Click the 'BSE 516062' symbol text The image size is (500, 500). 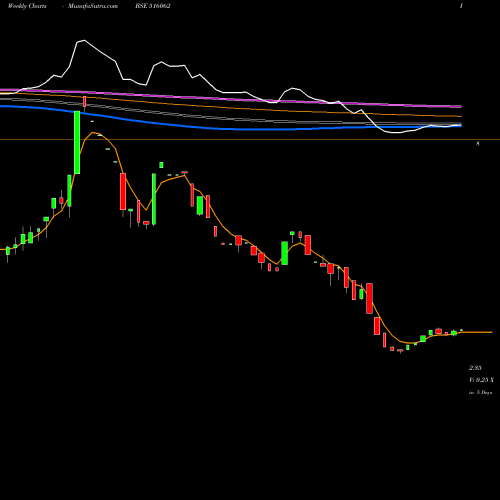(x=153, y=6)
